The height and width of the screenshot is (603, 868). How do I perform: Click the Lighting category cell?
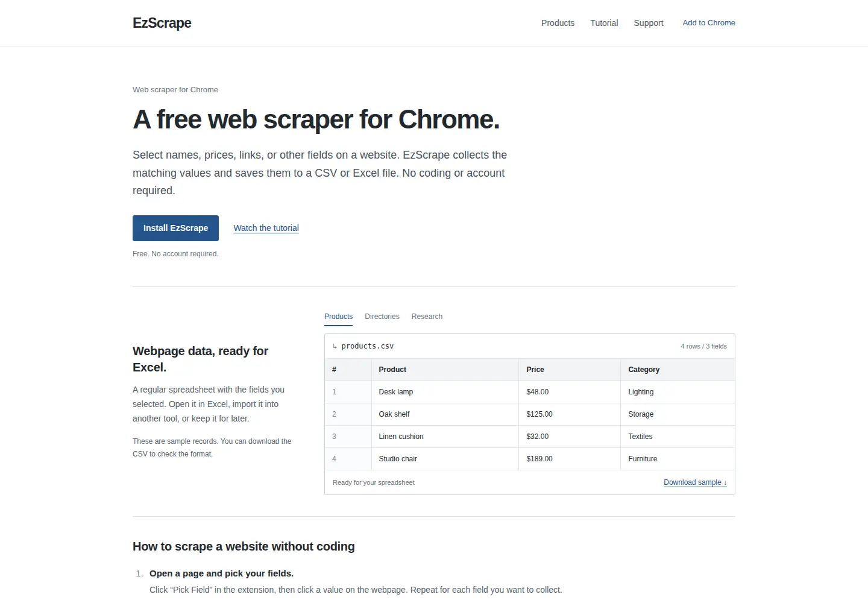[x=678, y=392]
